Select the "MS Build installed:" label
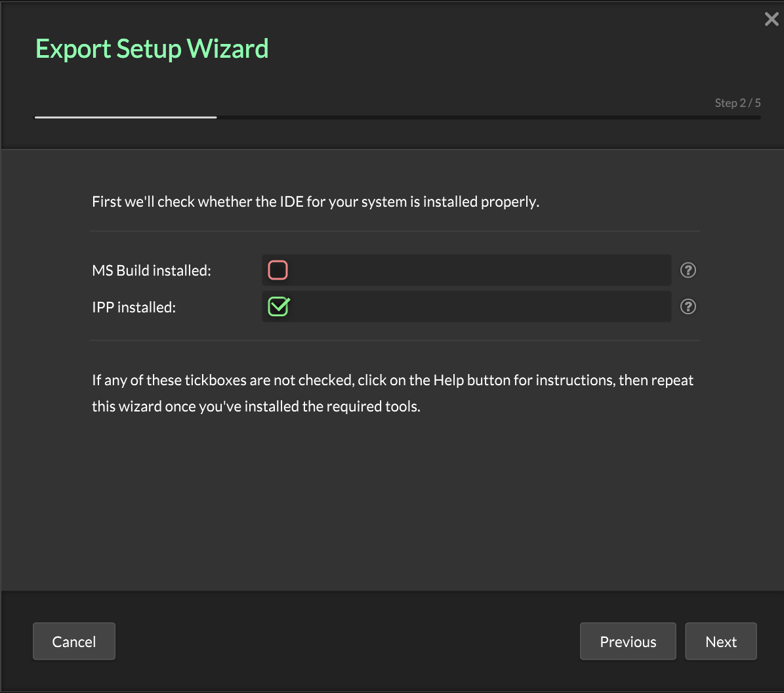 tap(152, 270)
